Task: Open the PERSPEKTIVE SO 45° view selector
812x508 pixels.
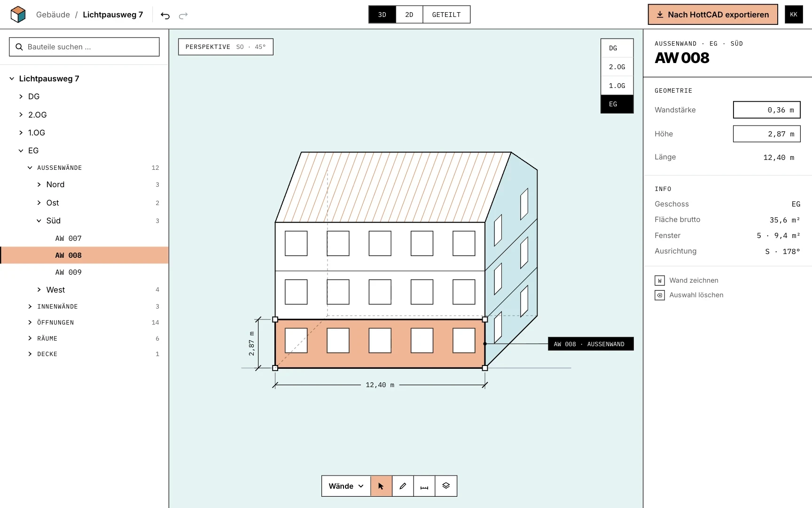Action: click(226, 47)
